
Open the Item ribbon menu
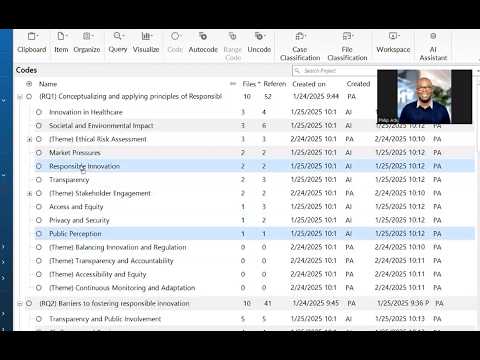coord(61,43)
